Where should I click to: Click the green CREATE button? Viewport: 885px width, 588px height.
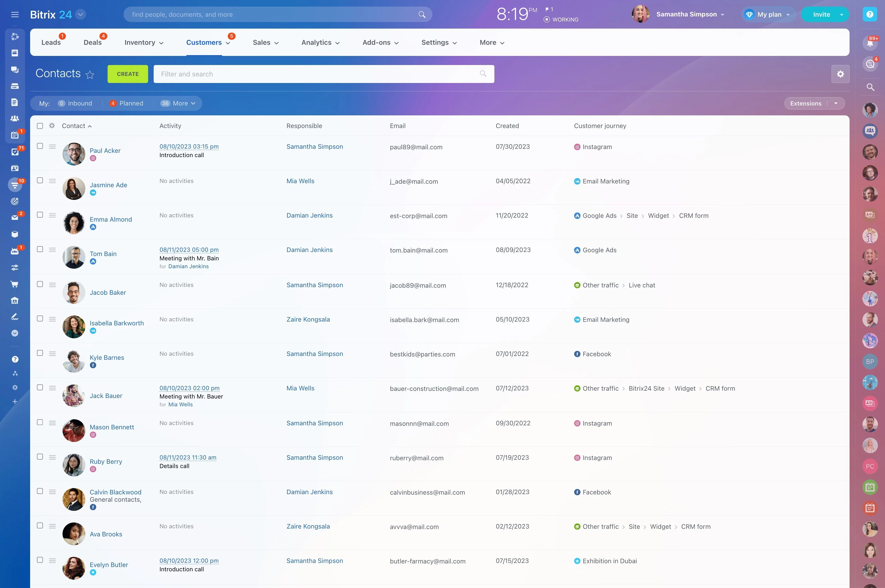click(128, 74)
